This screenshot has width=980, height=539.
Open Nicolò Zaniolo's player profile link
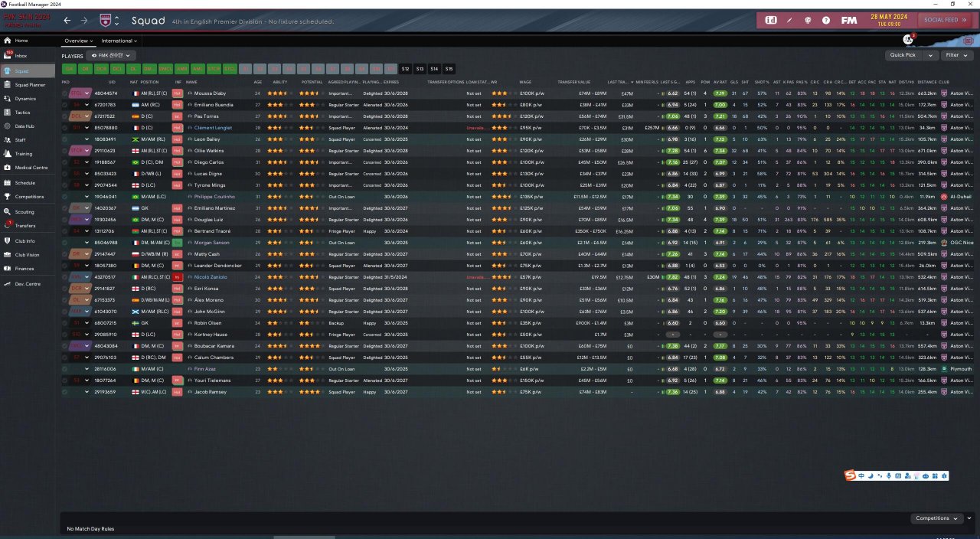click(x=211, y=277)
